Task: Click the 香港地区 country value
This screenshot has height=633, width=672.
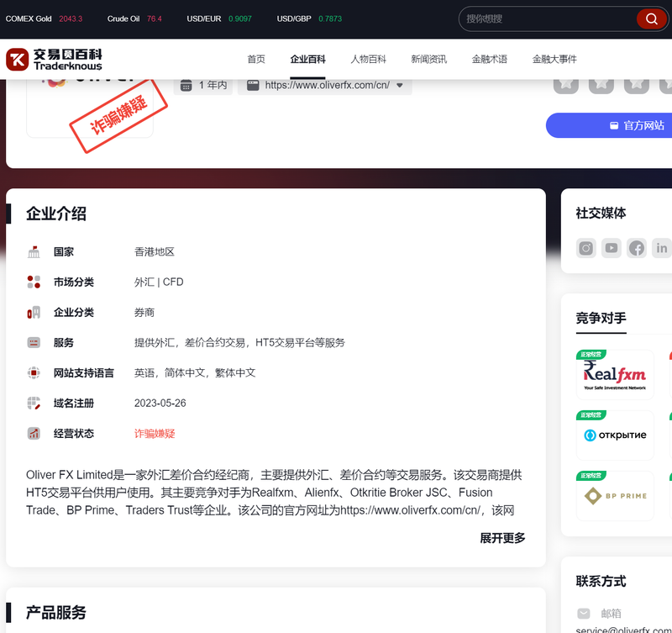Action: click(155, 251)
